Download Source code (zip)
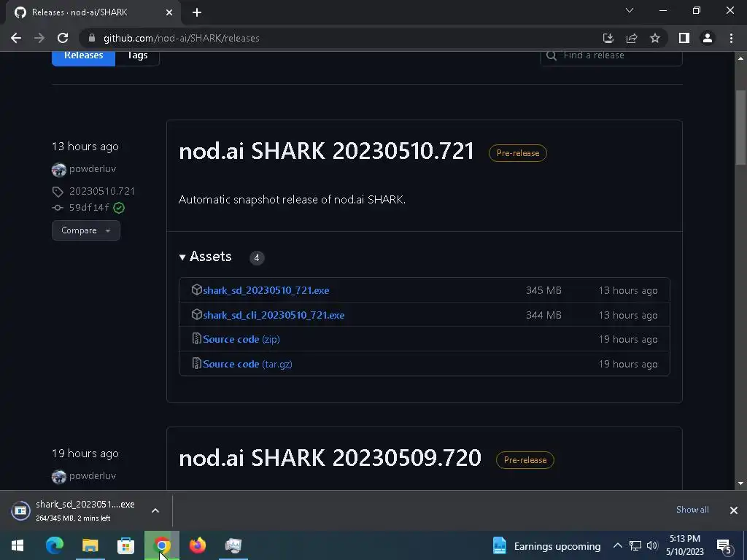Image resolution: width=747 pixels, height=560 pixels. click(x=241, y=340)
